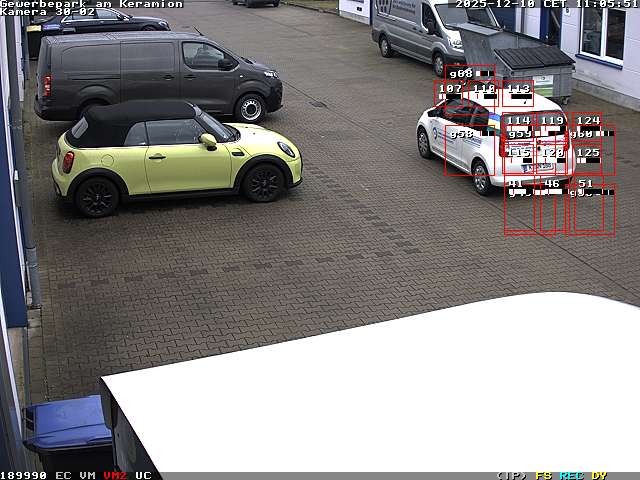Click the white VM label in bottom bar
The width and height of the screenshot is (640, 480).
pyautogui.click(x=87, y=475)
